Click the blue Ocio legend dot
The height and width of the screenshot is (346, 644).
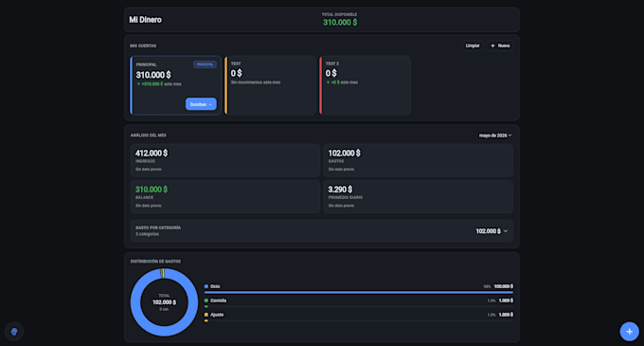point(206,286)
